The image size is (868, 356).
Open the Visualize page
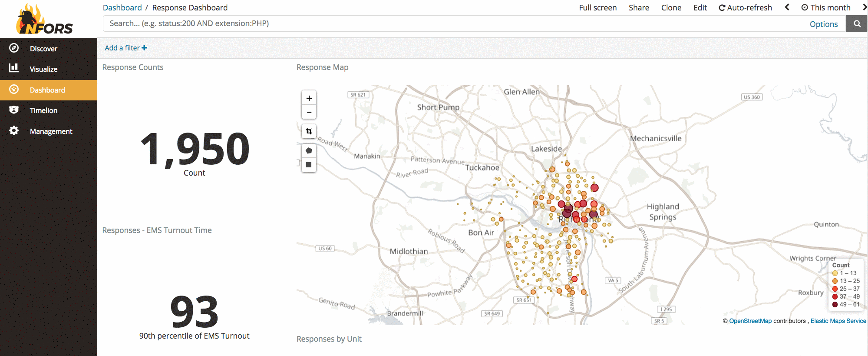(43, 69)
